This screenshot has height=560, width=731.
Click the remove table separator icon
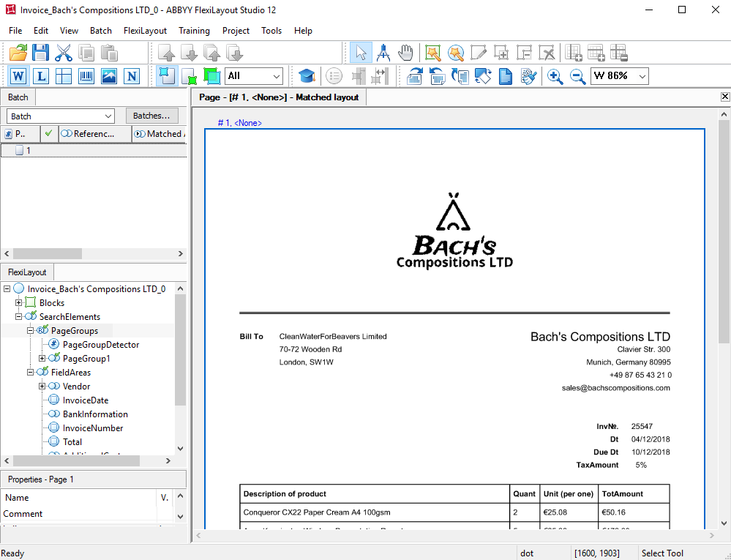click(620, 53)
